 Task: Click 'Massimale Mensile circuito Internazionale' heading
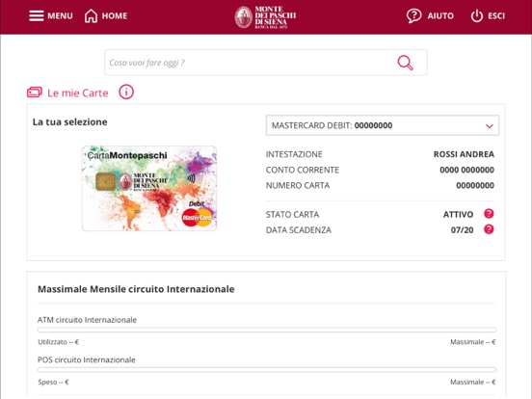[x=136, y=289]
